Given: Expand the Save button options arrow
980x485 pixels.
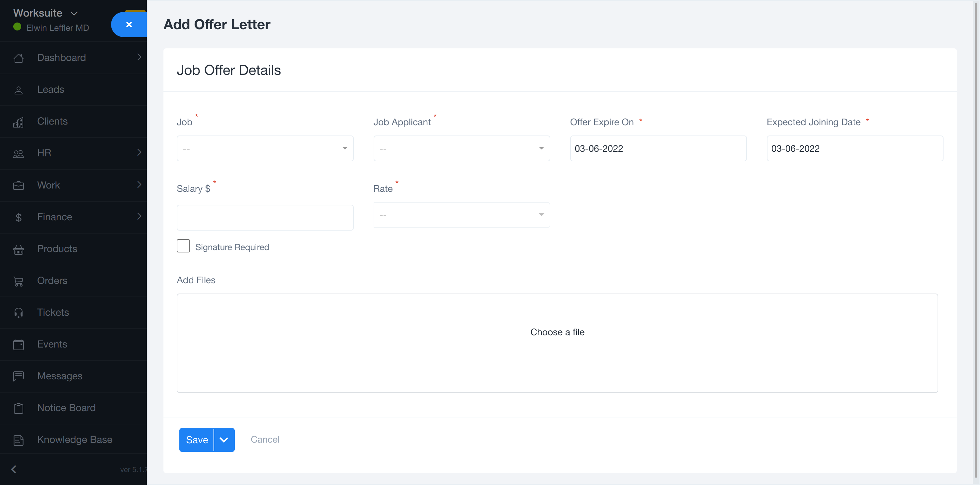Looking at the screenshot, I should 224,440.
